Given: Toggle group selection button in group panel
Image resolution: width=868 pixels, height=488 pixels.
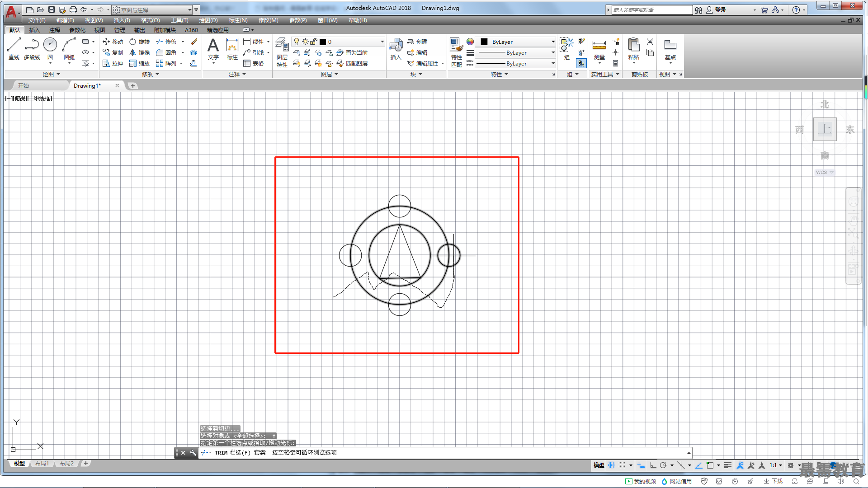Looking at the screenshot, I should click(x=581, y=63).
